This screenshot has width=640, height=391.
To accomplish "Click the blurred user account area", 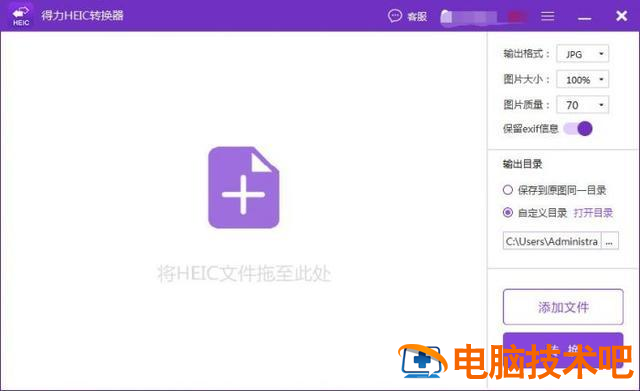I will [483, 17].
